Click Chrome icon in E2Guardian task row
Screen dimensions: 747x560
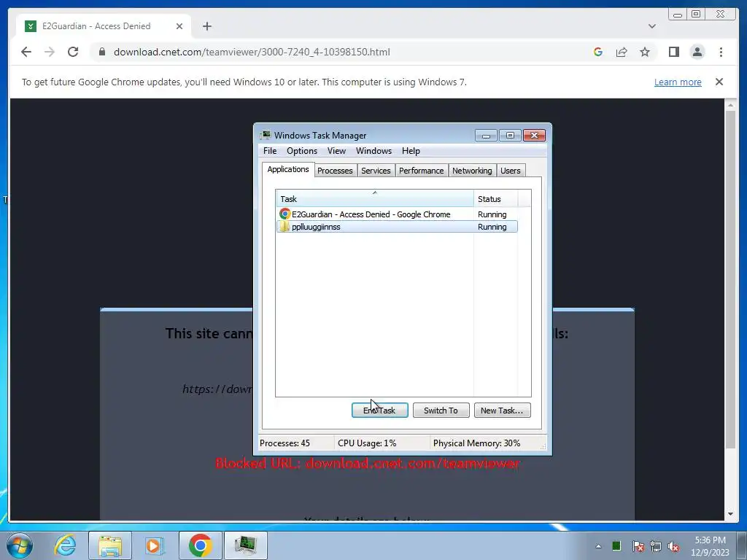coord(285,214)
